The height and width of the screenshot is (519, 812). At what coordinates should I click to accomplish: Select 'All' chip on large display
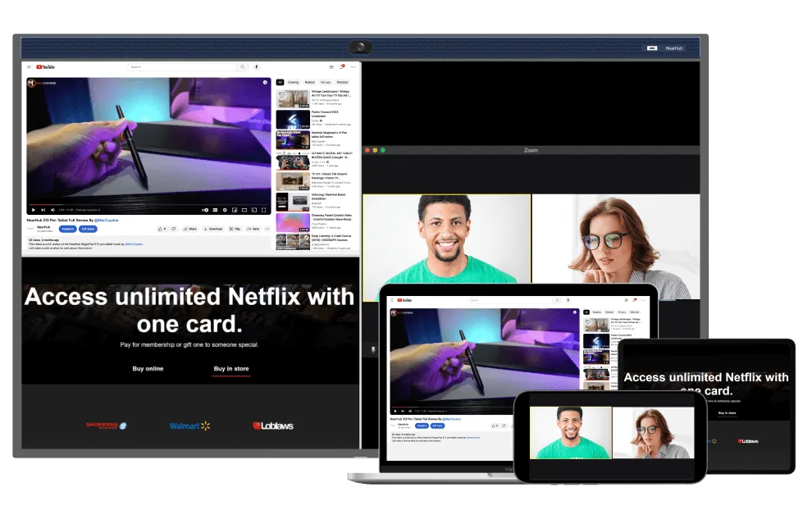[280, 82]
